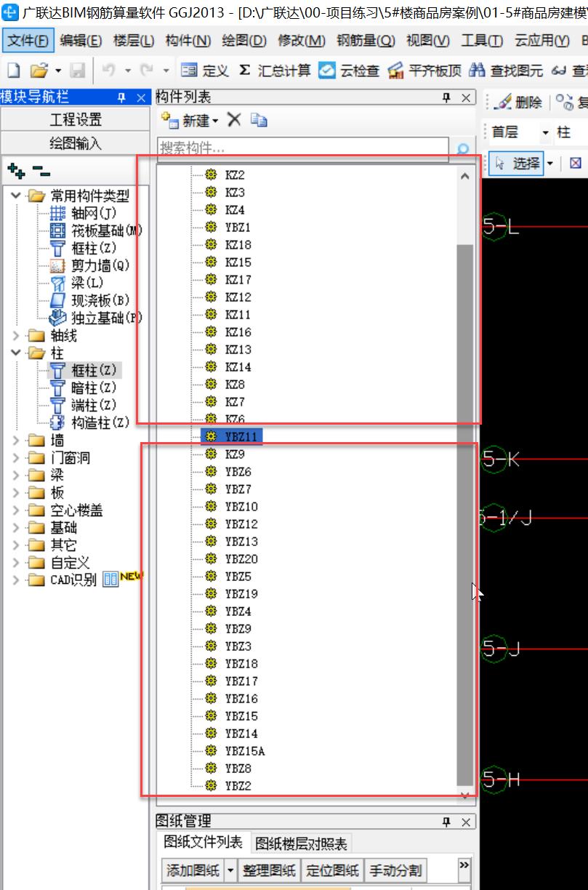Click the scrollbar up arrow in component list

(x=464, y=175)
